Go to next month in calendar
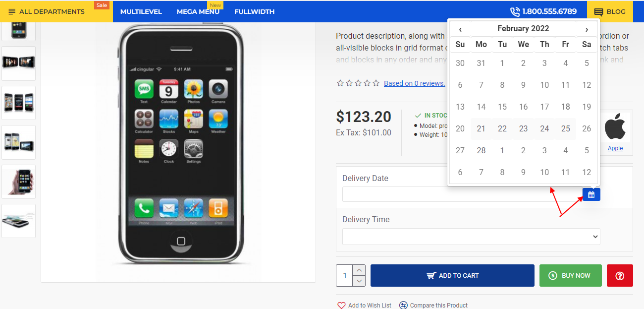 tap(587, 29)
